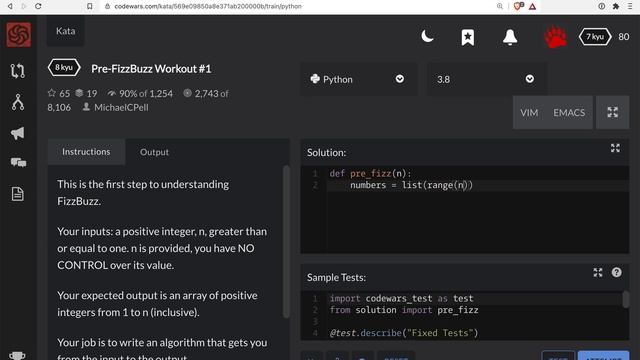The image size is (640, 360).
Task: Expand the Sample Tests panel
Action: click(x=598, y=273)
